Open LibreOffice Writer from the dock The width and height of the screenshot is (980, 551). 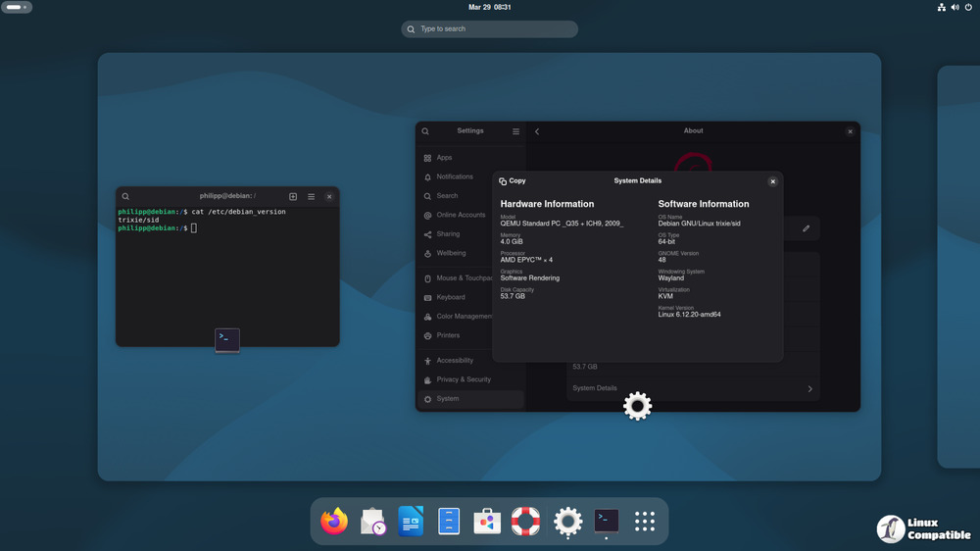(x=411, y=522)
